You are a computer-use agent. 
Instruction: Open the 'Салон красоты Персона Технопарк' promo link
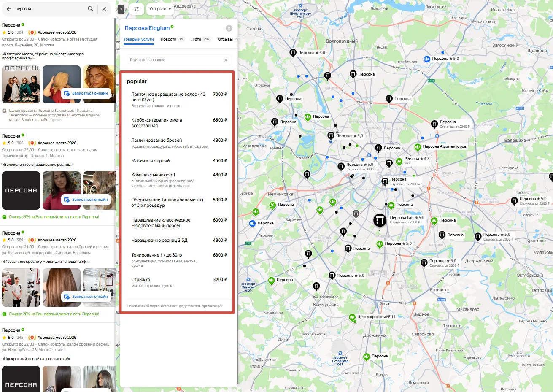(x=40, y=111)
